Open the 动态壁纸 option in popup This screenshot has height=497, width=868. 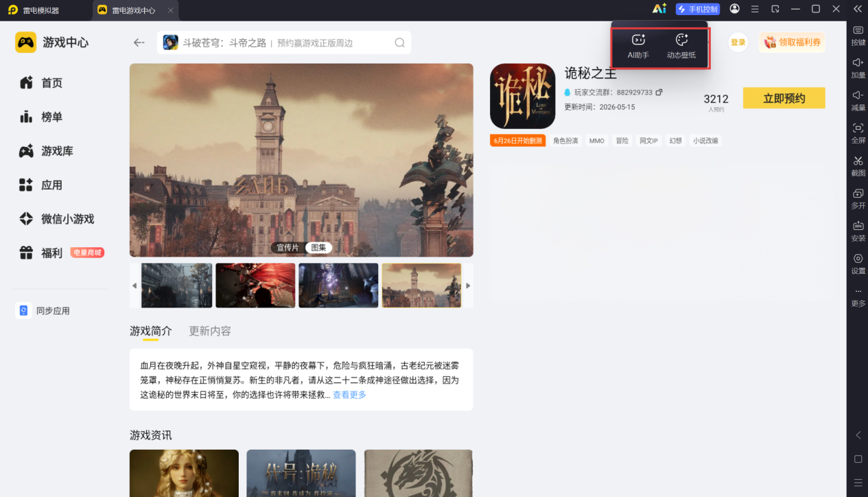681,47
